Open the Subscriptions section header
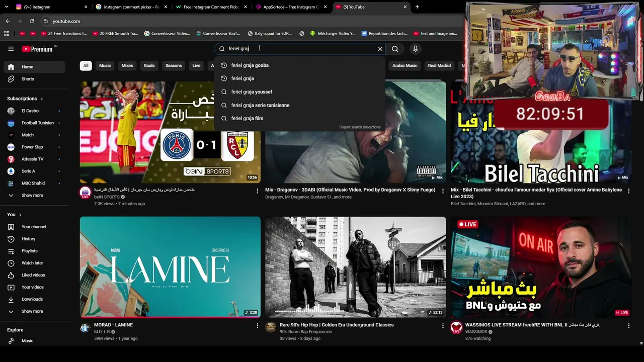 pyautogui.click(x=25, y=99)
